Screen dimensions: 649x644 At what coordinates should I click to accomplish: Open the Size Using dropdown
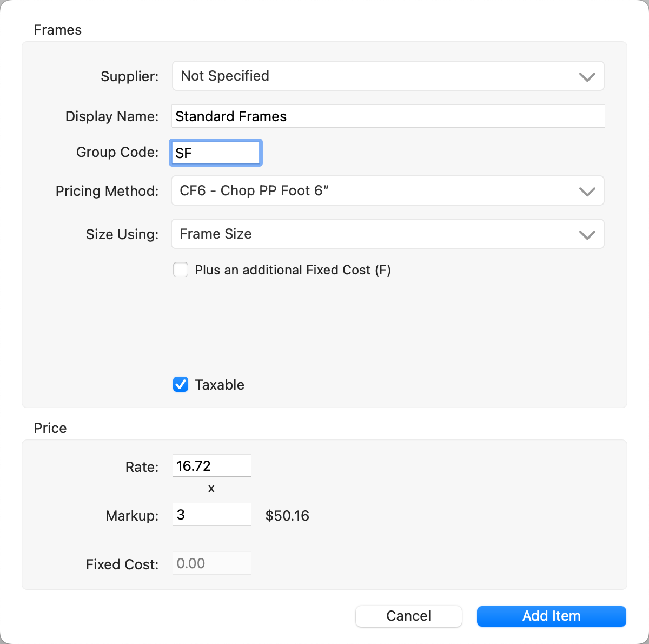coord(387,234)
